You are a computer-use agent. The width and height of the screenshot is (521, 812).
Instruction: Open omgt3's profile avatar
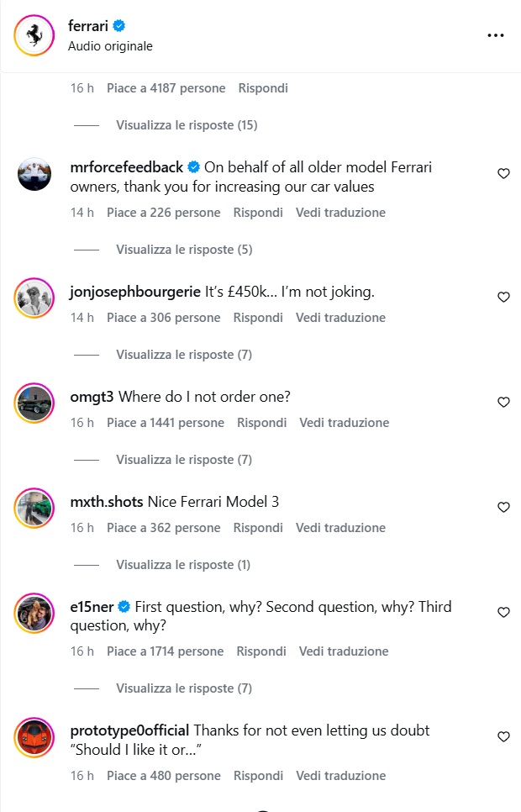34,403
